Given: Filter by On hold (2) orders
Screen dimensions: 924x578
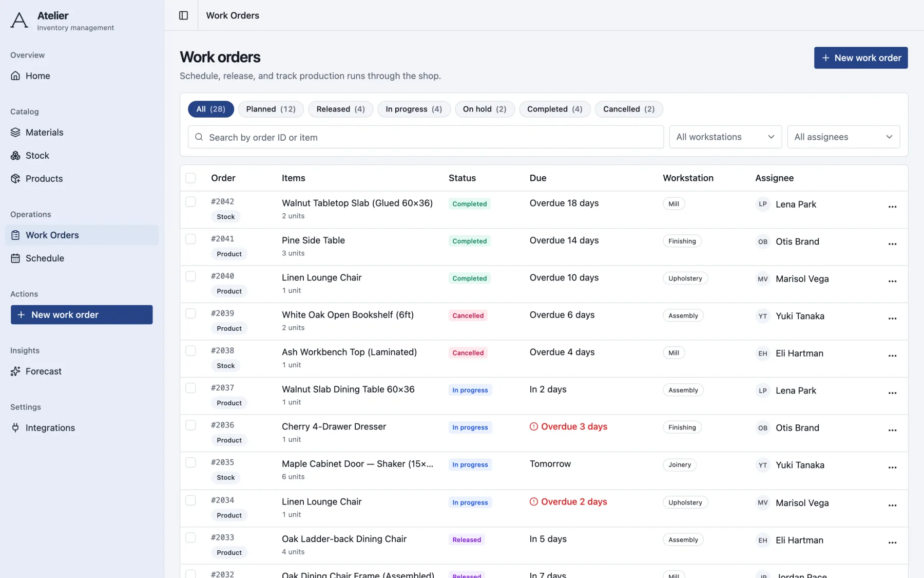Looking at the screenshot, I should pyautogui.click(x=485, y=109).
